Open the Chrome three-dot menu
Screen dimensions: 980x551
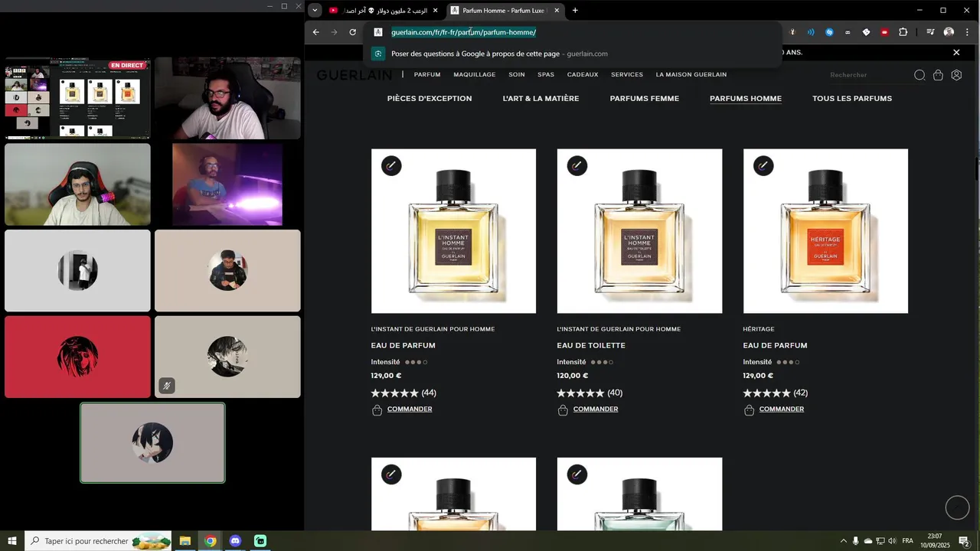click(x=967, y=32)
